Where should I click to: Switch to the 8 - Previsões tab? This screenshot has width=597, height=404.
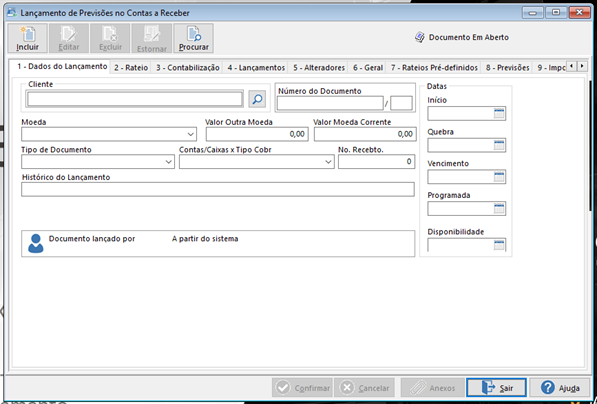(x=507, y=68)
